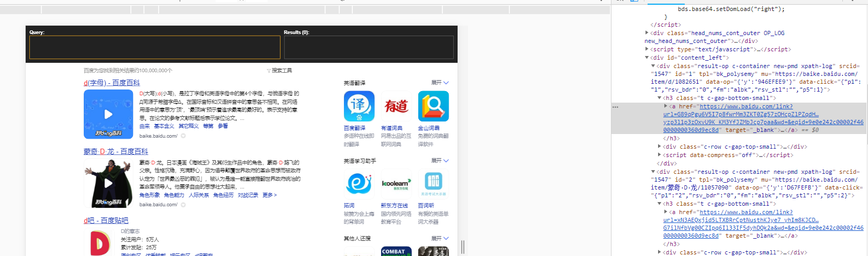
Task: Click the ellipsis gutter beside selected DevTools node
Action: (x=616, y=107)
